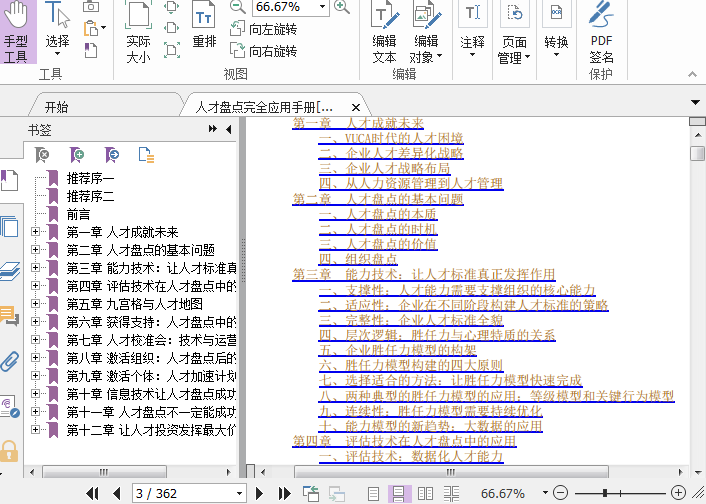706x504 pixels.
Task: Switch to continuous facing view mode
Action: point(451,494)
